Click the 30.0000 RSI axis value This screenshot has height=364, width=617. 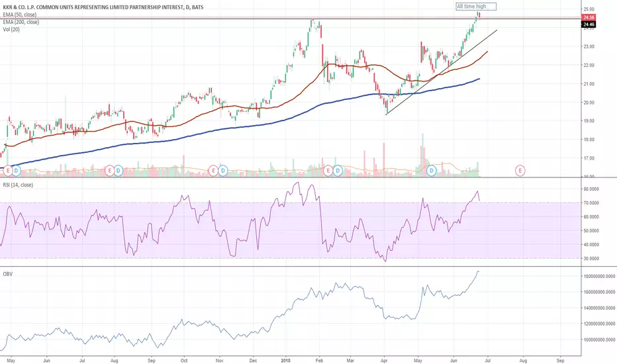pos(591,259)
